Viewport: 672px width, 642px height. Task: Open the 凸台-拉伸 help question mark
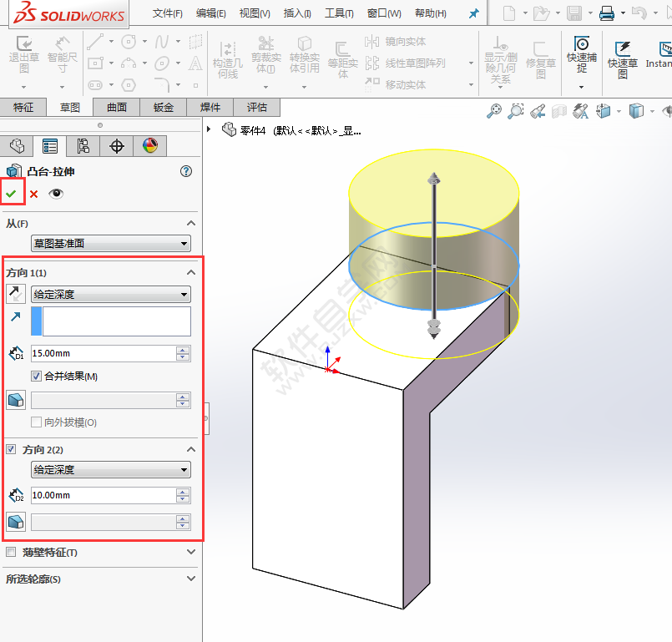click(184, 171)
